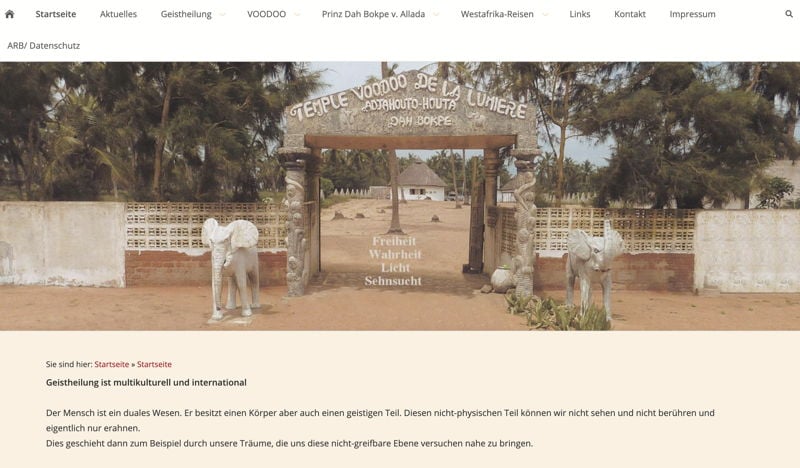Click the Freiheit Wahrheit Licht Sehnsucht overlay text
This screenshot has height=468, width=800.
tap(393, 261)
